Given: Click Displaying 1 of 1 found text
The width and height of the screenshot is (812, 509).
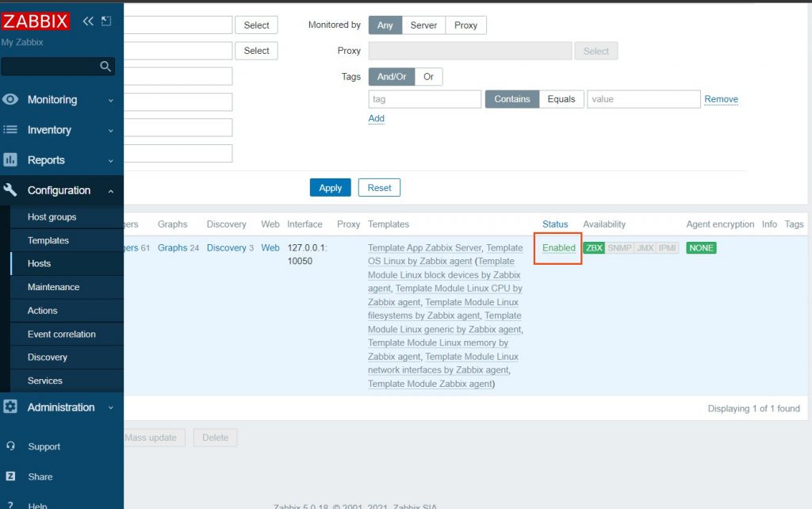Looking at the screenshot, I should pos(753,408).
